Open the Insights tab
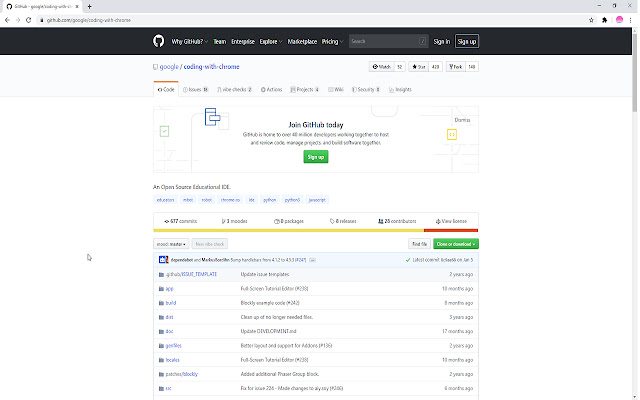 click(x=399, y=89)
